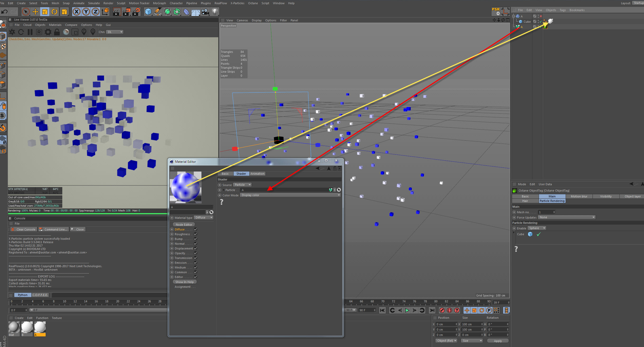Toggle the Bump channel checkbox

point(196,239)
